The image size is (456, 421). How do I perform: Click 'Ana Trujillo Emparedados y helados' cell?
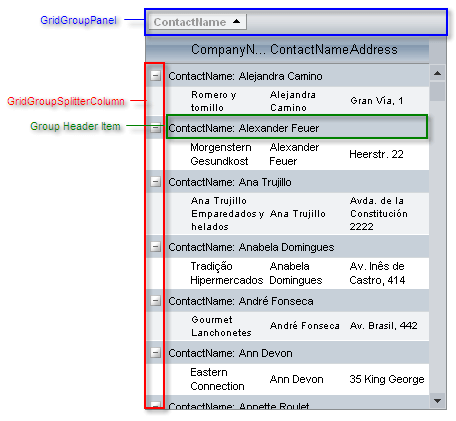coord(228,214)
